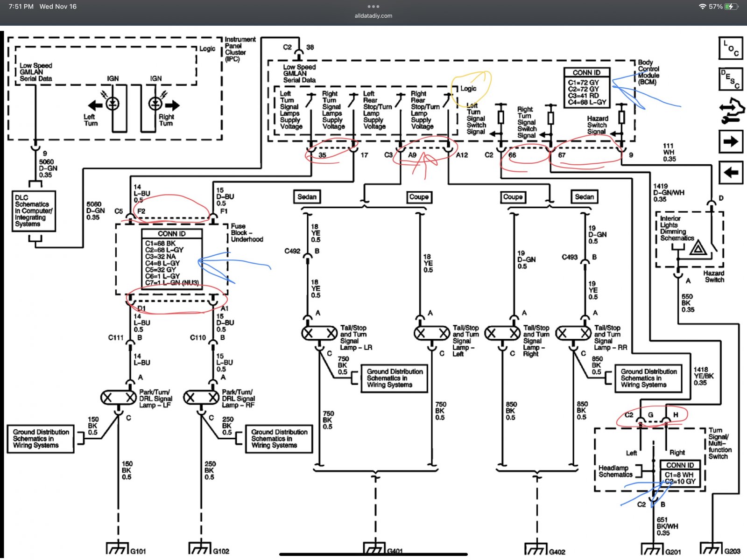Viewport: 747px width, 560px height.
Task: Click the Body Control Module (BCM) label
Action: [x=649, y=72]
